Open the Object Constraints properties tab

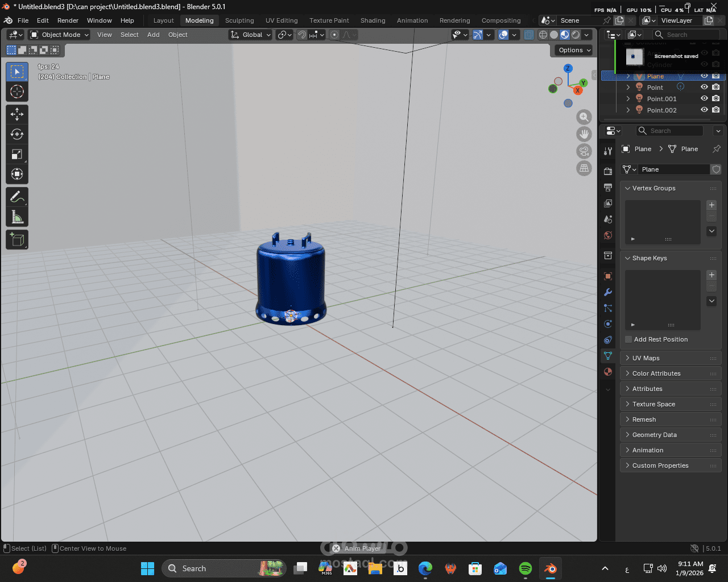click(608, 340)
